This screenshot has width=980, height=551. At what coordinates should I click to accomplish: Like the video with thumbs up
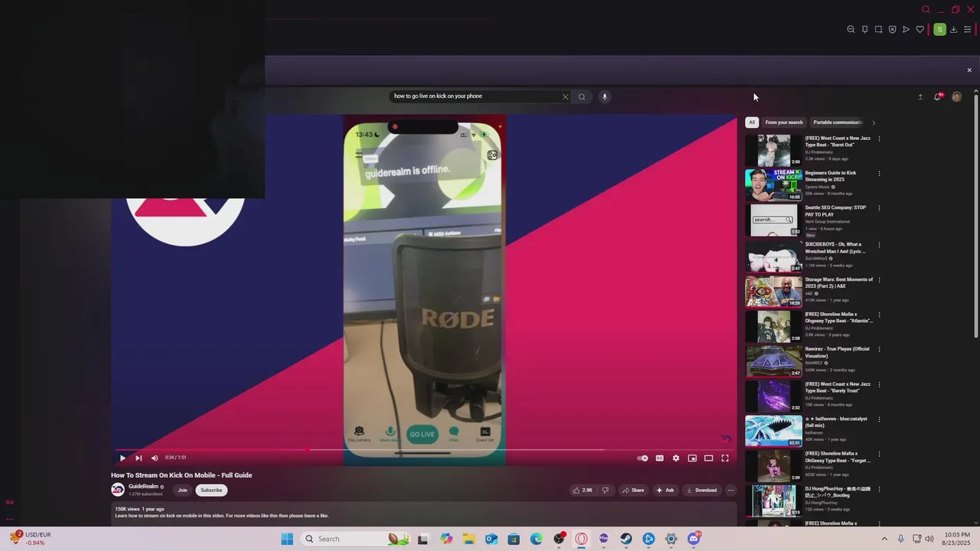[x=583, y=491]
